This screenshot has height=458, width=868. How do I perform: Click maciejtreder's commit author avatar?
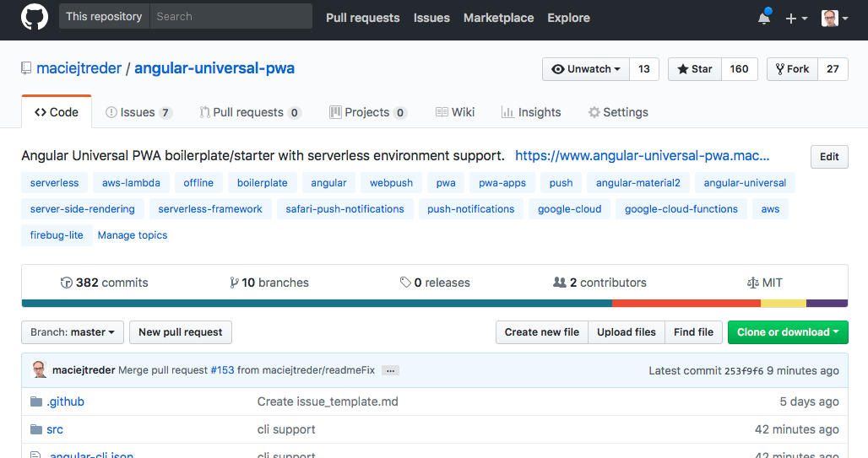tap(39, 370)
